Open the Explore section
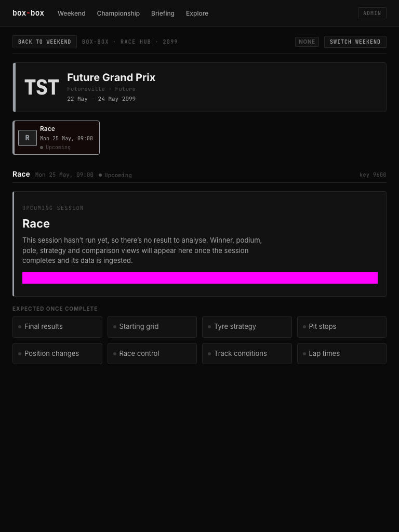Screen dimensions: 399x532 tap(197, 13)
